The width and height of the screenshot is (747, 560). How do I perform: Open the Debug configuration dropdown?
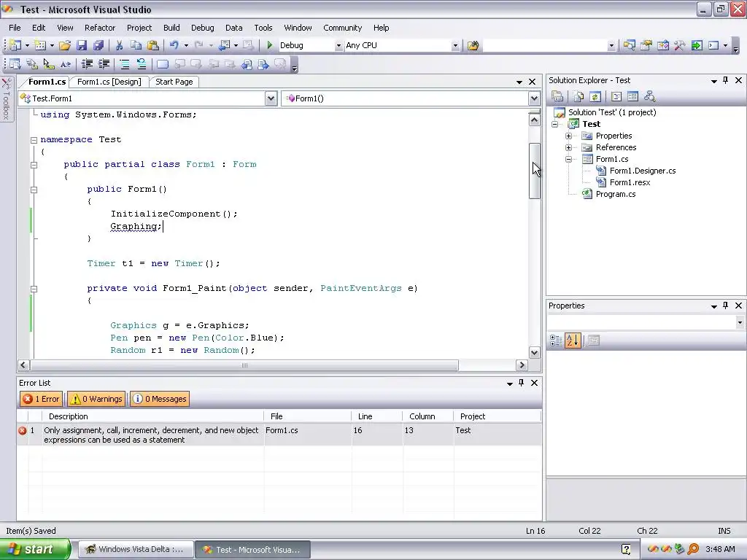[x=338, y=46]
